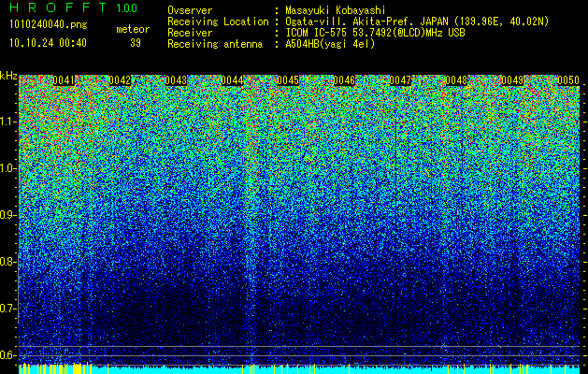Click the Receiving Location value line
The image size is (588, 374).
pyautogui.click(x=417, y=22)
